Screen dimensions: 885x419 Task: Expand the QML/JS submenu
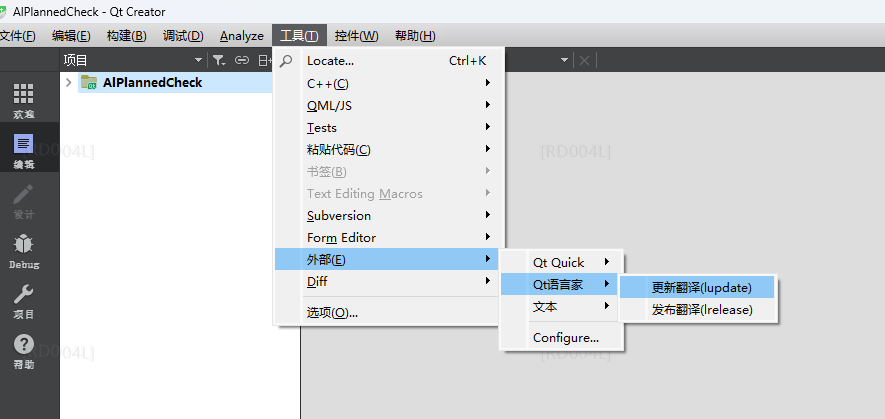point(388,105)
